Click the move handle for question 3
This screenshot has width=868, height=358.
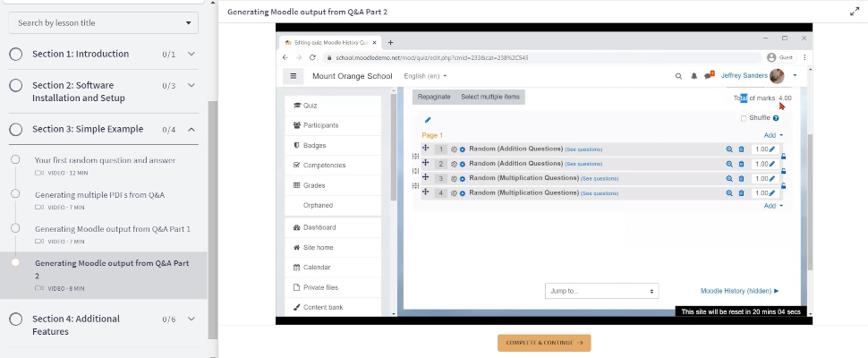(426, 177)
